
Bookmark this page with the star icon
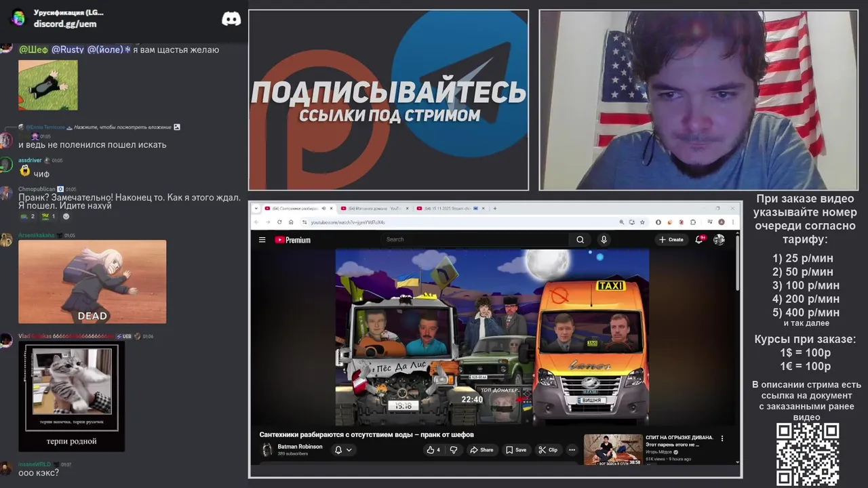[642, 222]
